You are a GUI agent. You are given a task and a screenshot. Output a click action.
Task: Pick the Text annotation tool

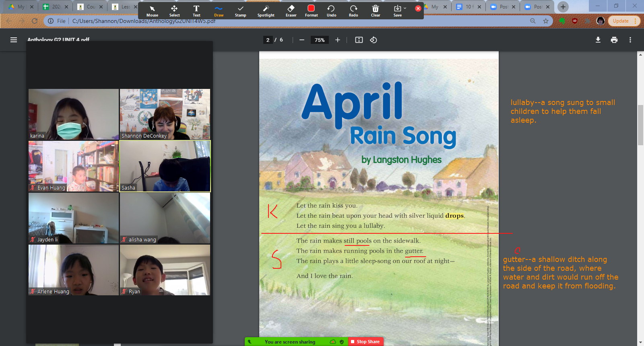point(196,11)
